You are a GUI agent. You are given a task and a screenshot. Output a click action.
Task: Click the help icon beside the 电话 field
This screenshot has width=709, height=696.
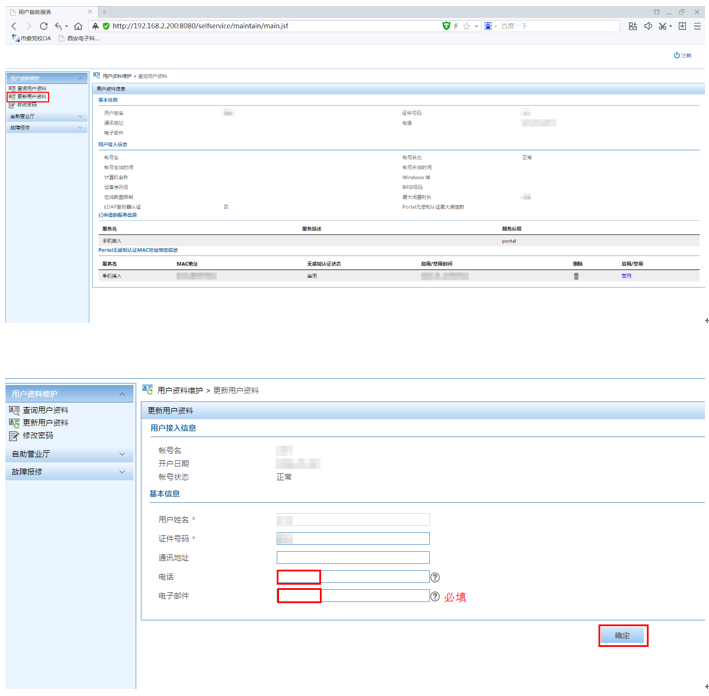[435, 578]
